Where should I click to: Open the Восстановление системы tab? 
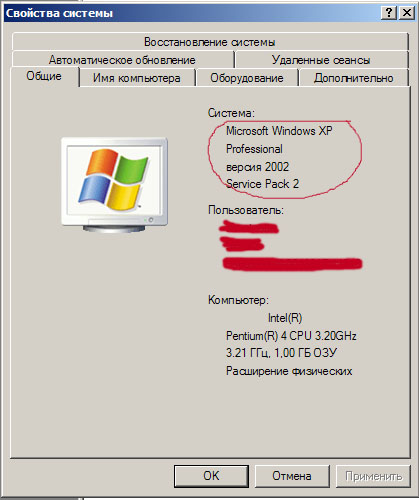pyautogui.click(x=210, y=42)
